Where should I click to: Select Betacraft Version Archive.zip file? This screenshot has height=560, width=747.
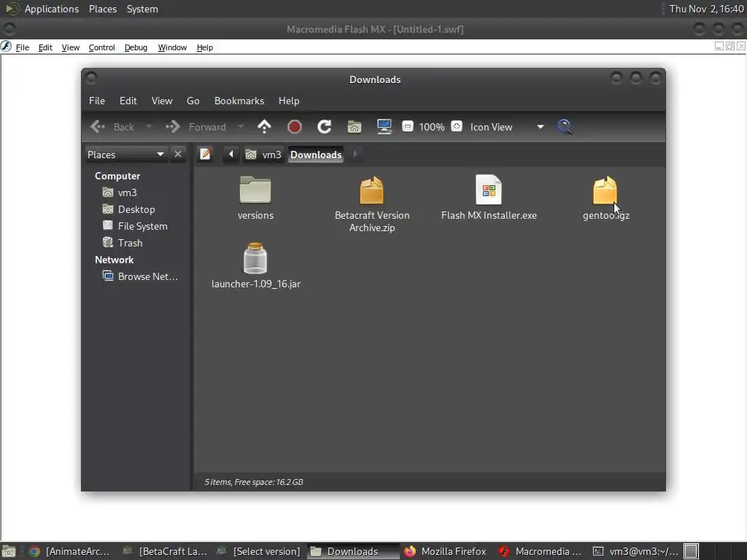pos(372,203)
